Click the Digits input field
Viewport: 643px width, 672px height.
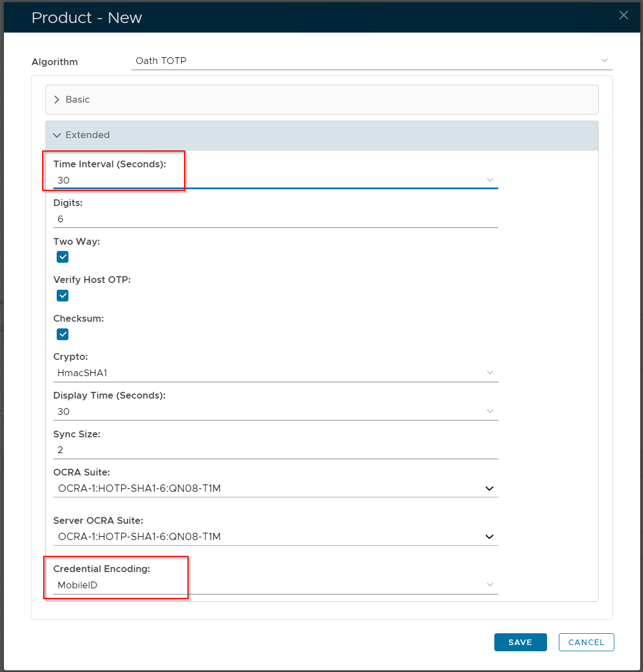[275, 219]
